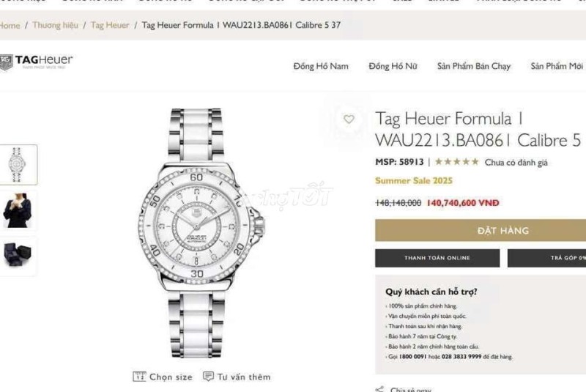Open the Tư vấn thêm chat icon
The width and height of the screenshot is (586, 392).
(x=208, y=376)
